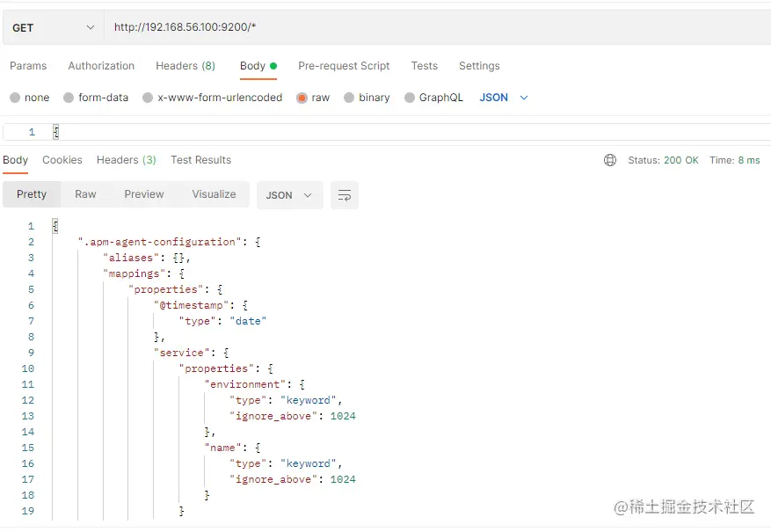Click the Status 200 OK indicator
This screenshot has width=771, height=532.
point(663,160)
